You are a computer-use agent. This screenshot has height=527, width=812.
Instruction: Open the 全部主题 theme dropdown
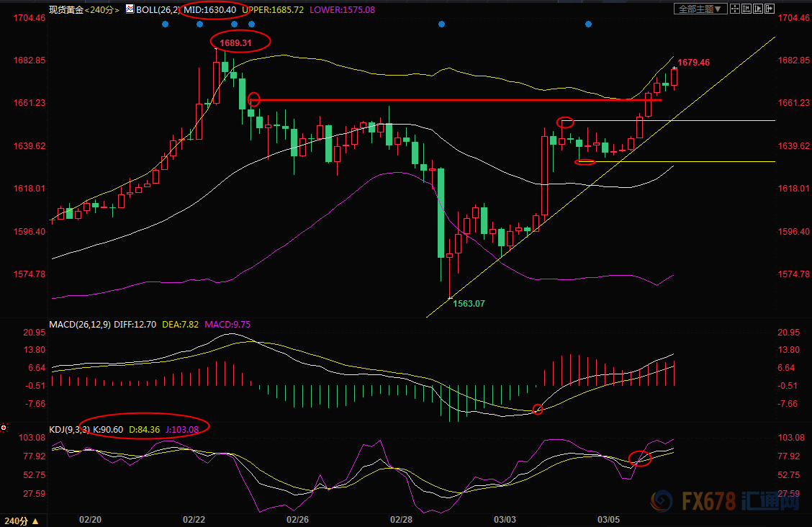(x=698, y=9)
